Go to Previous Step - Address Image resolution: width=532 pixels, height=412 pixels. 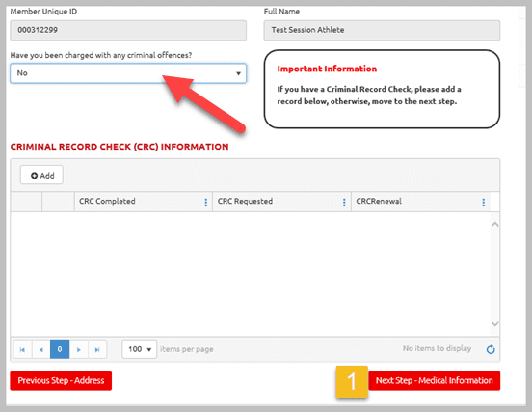click(61, 380)
